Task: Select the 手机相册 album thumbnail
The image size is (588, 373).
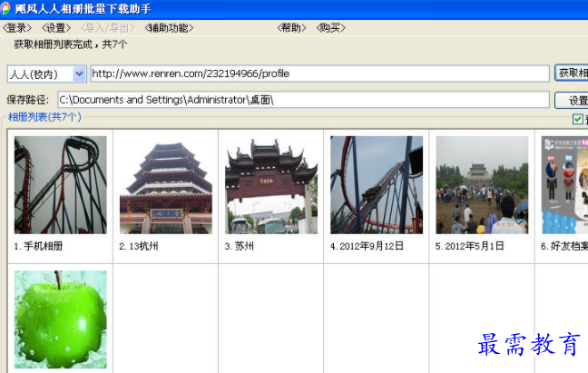Action: click(x=61, y=185)
